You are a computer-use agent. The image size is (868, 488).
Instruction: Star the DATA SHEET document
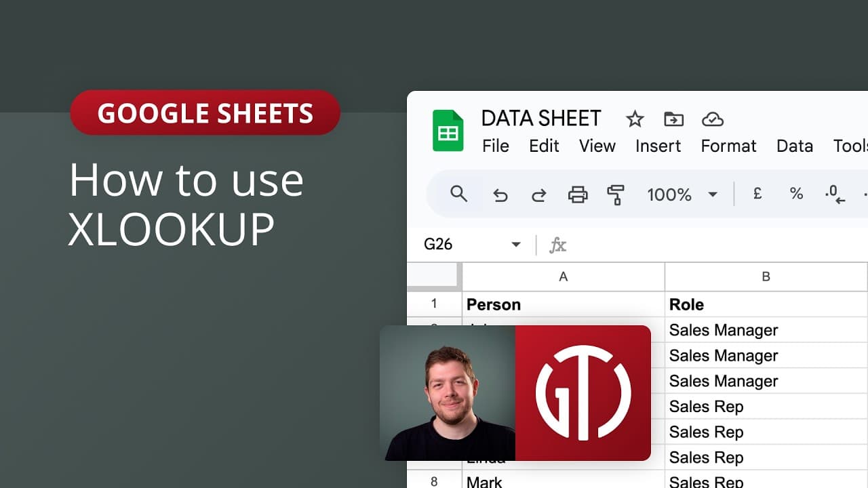click(x=635, y=119)
